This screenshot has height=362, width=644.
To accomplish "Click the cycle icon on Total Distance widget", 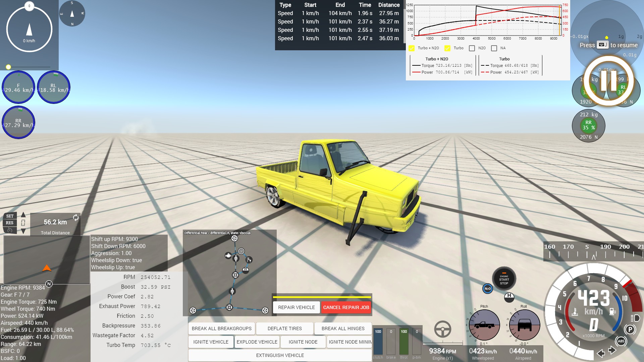I will 76,218.
